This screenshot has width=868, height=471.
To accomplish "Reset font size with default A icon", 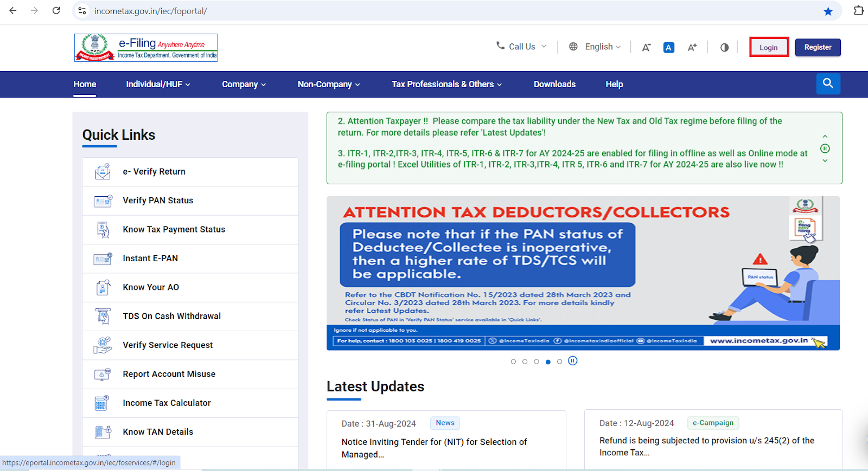I will (x=669, y=48).
